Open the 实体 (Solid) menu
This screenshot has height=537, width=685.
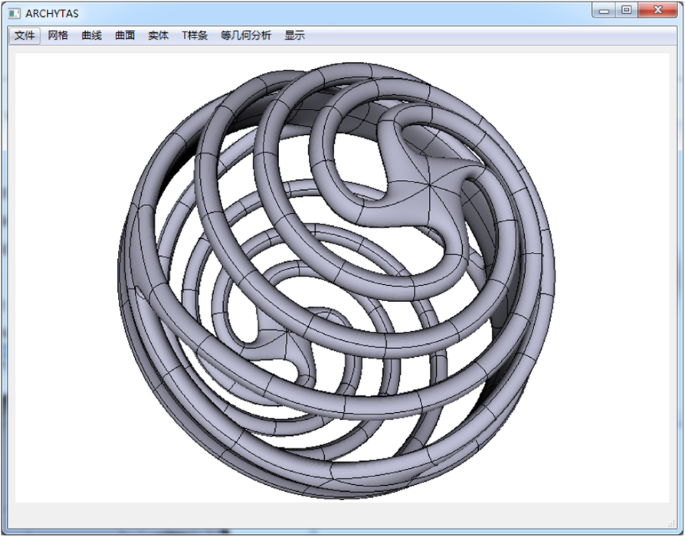pyautogui.click(x=158, y=35)
